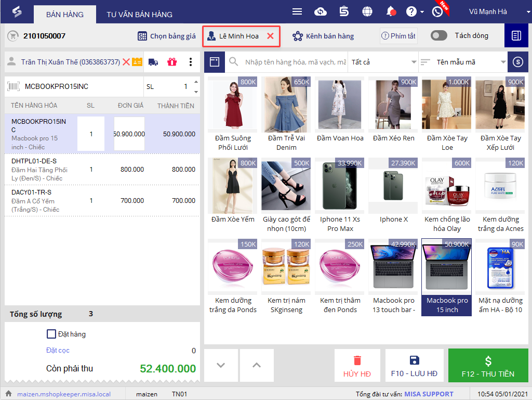Select the DACY01-TR-S item row
This screenshot has width=532, height=400.
click(x=102, y=201)
